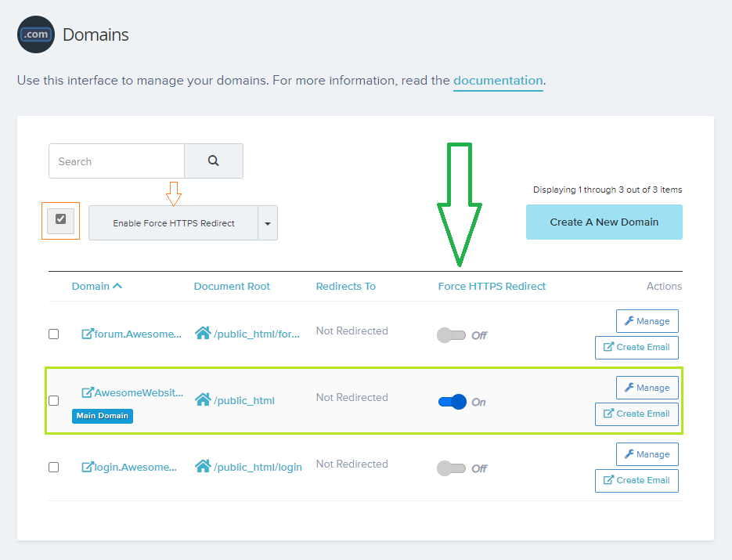
Task: Click home icon next to /public_html/for...
Action: [x=203, y=334]
